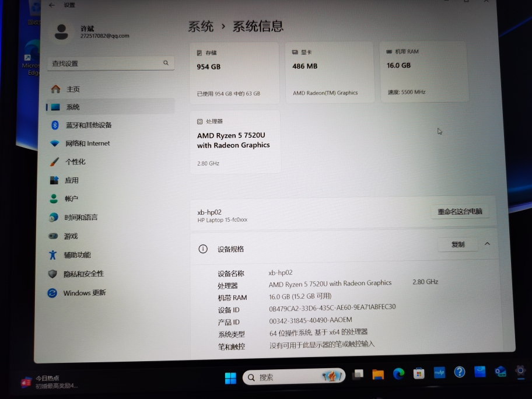Click the 设备 ID value 0B479CA2-33D6-435C-AE60-9EA71ABFEC30
The width and height of the screenshot is (532, 399).
[332, 308]
